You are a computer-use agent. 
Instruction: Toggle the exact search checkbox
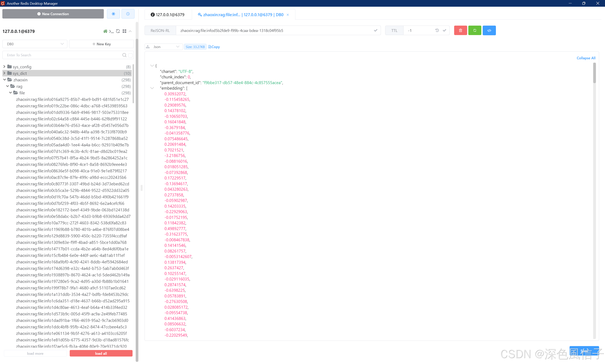[130, 55]
